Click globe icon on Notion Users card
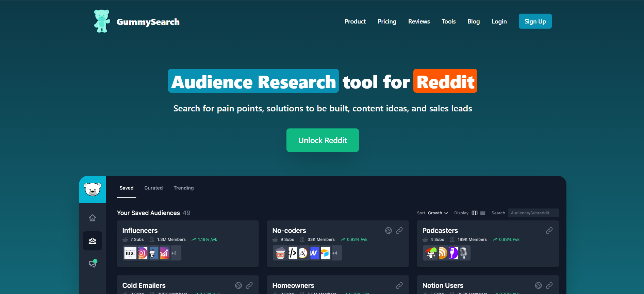This screenshot has width=644, height=294. click(539, 285)
